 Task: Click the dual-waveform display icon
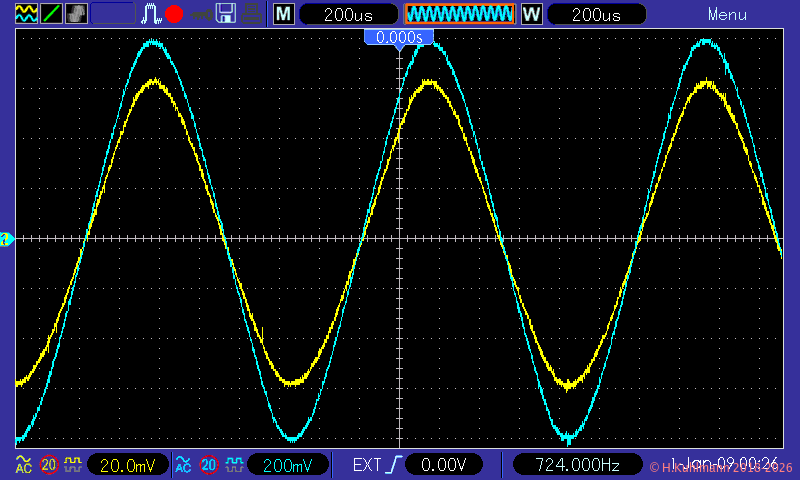[x=25, y=14]
